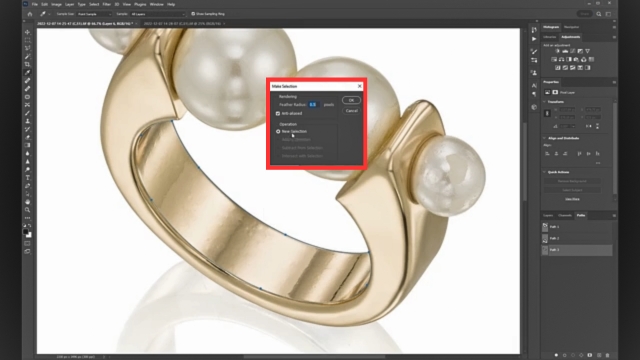Click the Home icon in options bar
The height and width of the screenshot is (360, 640).
click(30, 14)
